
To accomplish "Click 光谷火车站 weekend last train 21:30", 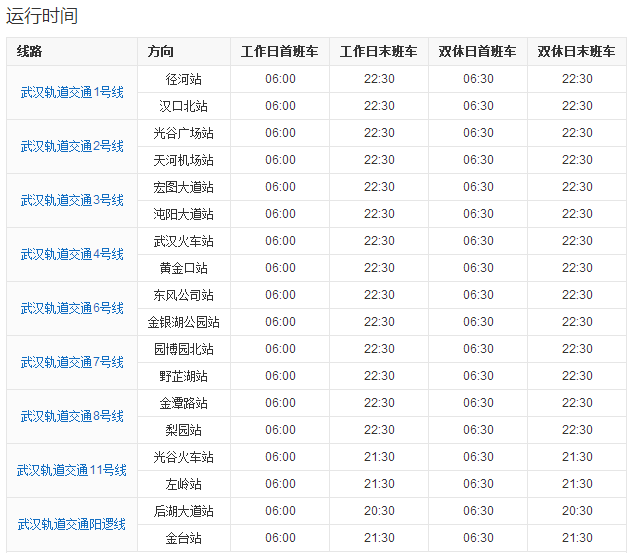I will (x=577, y=457).
